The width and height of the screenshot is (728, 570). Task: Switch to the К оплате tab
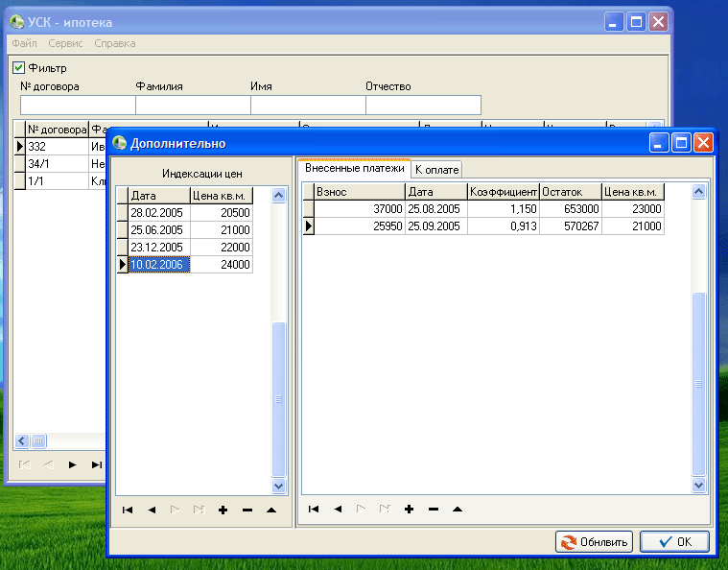437,169
